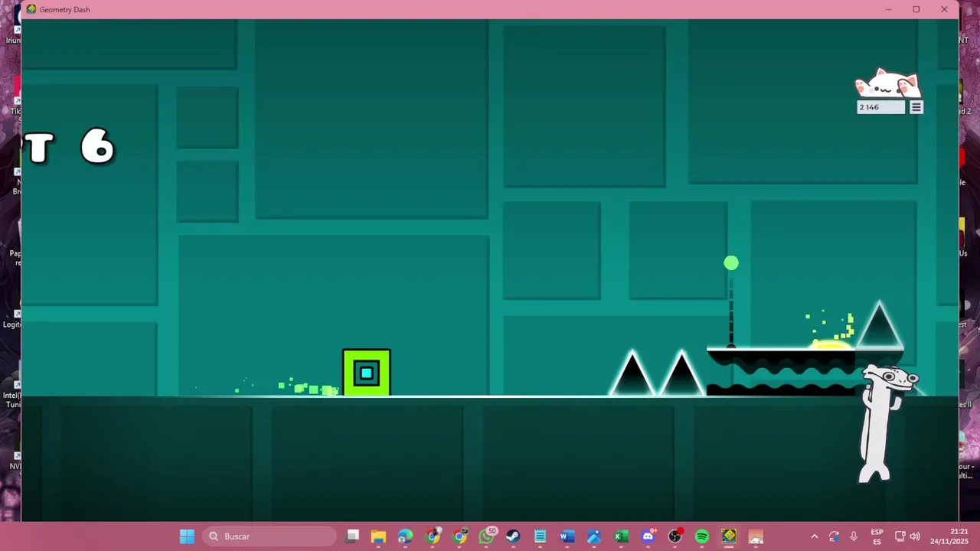
Task: Open the Windows Start menu
Action: 187,536
